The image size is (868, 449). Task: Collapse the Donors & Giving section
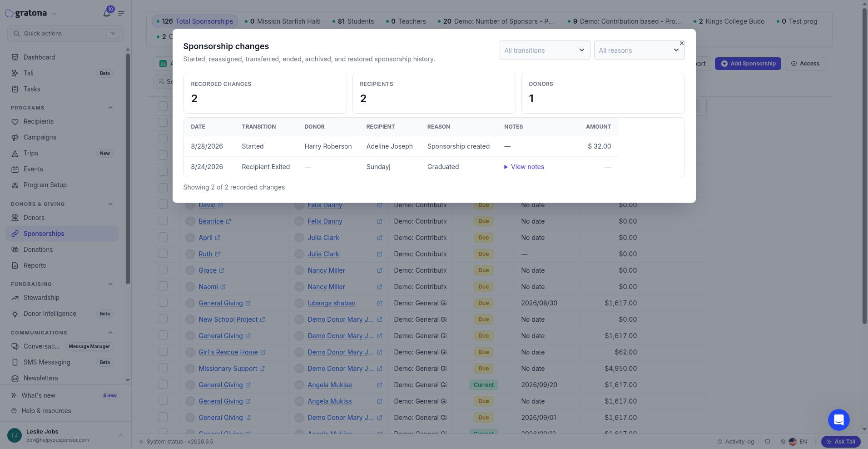pyautogui.click(x=110, y=204)
